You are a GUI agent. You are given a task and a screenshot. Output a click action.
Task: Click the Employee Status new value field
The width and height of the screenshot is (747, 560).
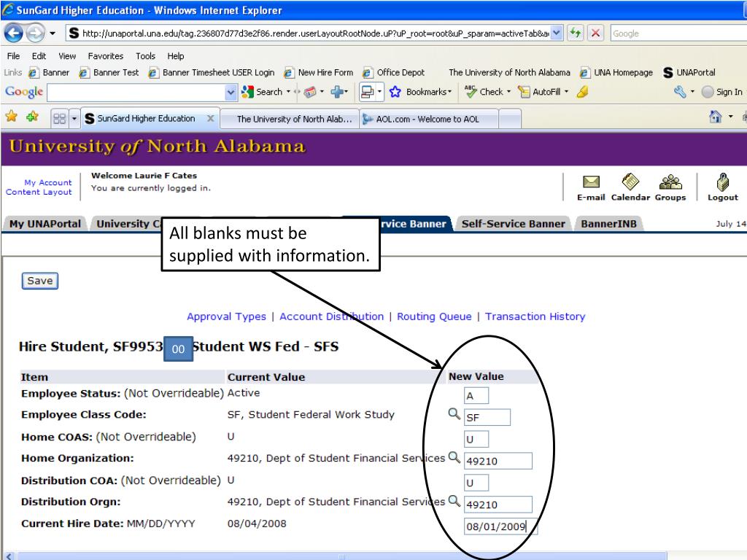[476, 396]
